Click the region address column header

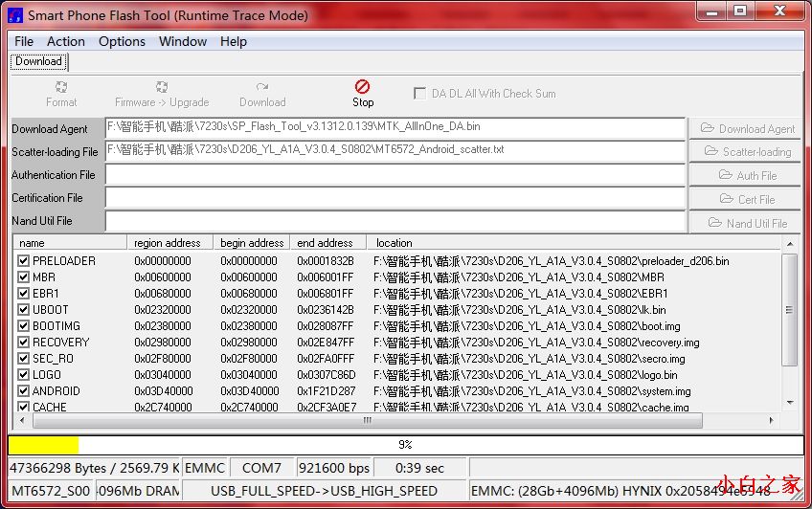[170, 243]
